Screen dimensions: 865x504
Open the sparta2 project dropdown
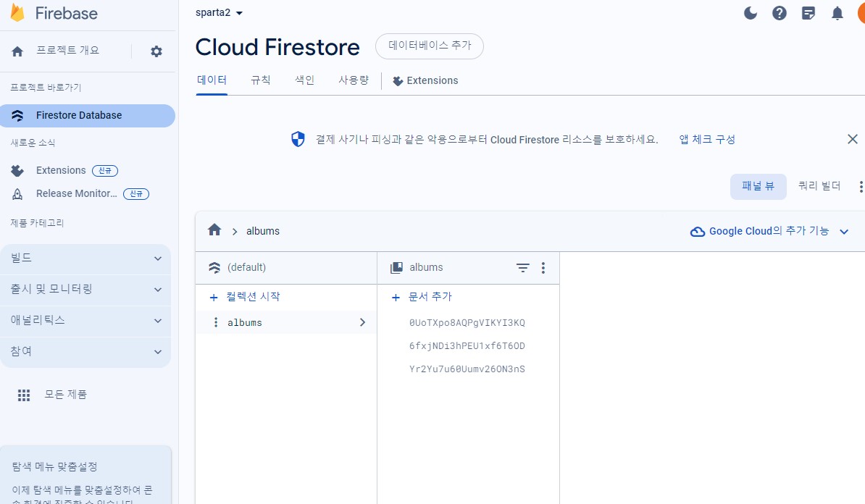[219, 13]
